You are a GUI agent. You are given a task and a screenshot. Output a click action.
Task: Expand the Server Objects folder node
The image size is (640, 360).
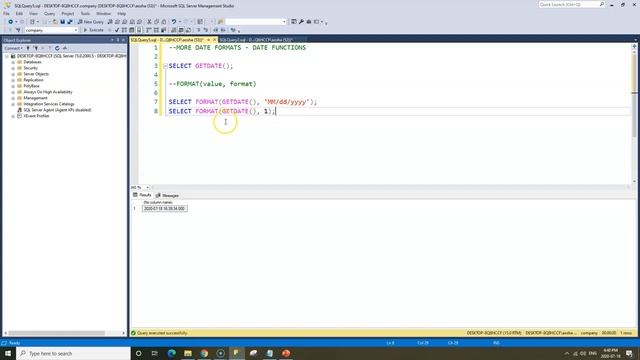coord(13,74)
